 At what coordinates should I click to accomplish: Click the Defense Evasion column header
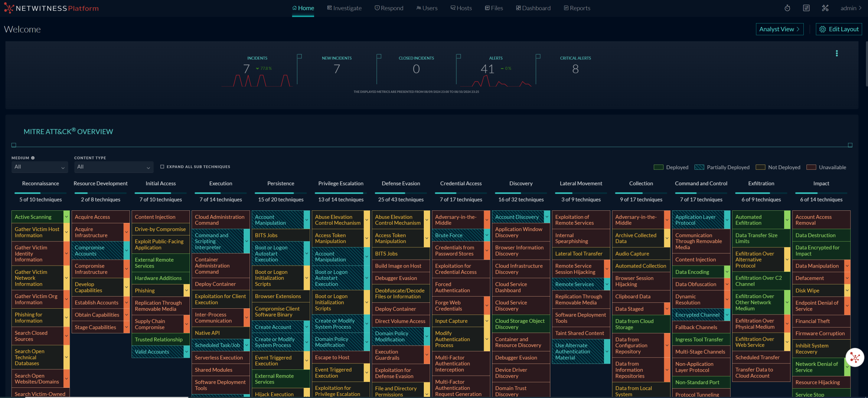pos(401,183)
